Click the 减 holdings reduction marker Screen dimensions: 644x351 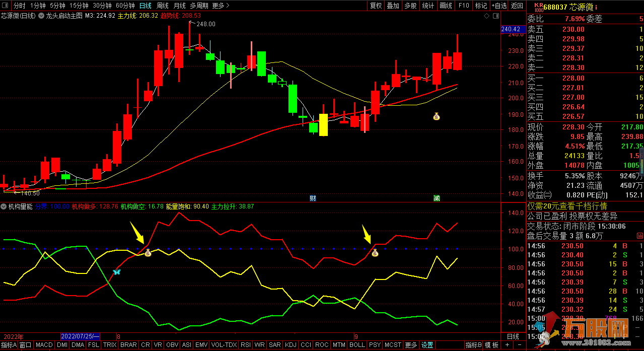tap(437, 198)
